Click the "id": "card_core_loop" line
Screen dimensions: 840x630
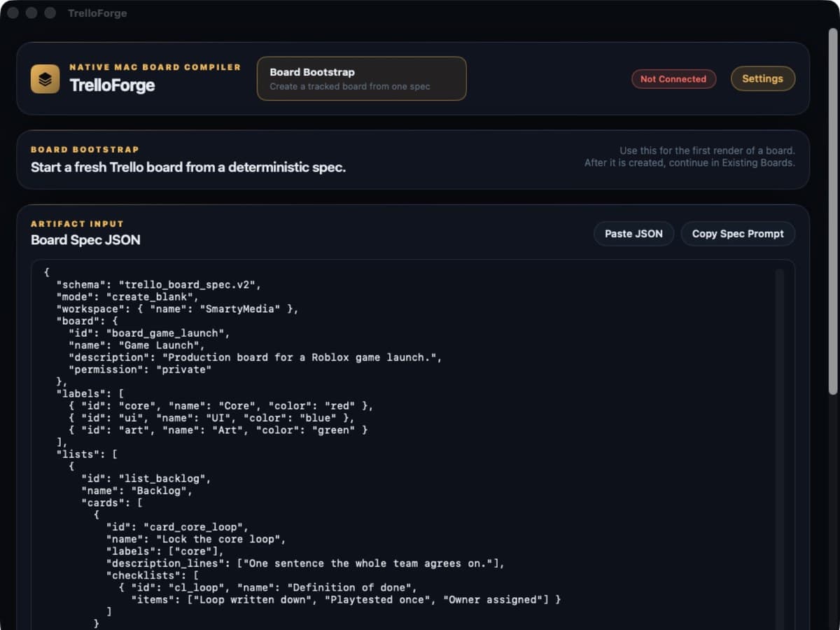click(x=177, y=527)
